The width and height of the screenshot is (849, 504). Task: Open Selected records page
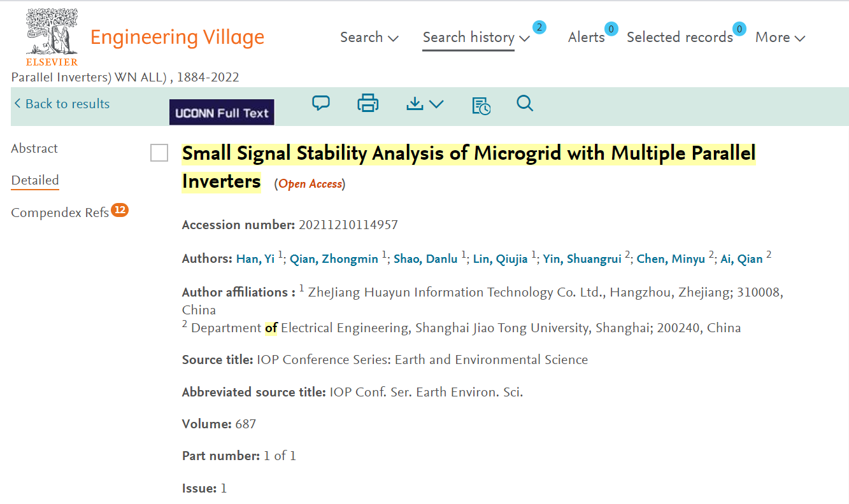click(x=680, y=37)
